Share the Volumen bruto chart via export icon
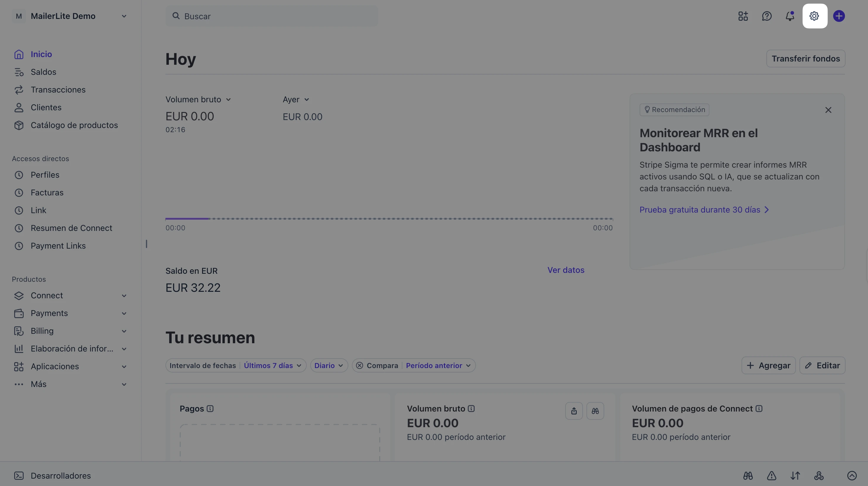Image resolution: width=868 pixels, height=486 pixels. tap(574, 411)
